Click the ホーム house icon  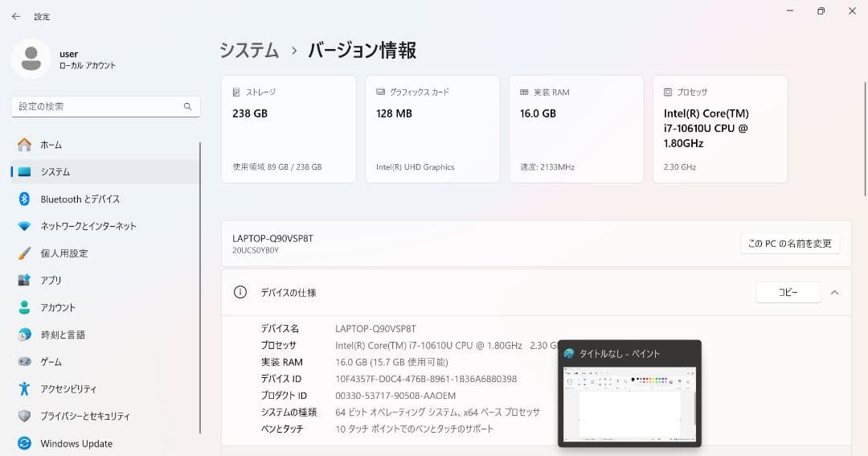click(24, 145)
